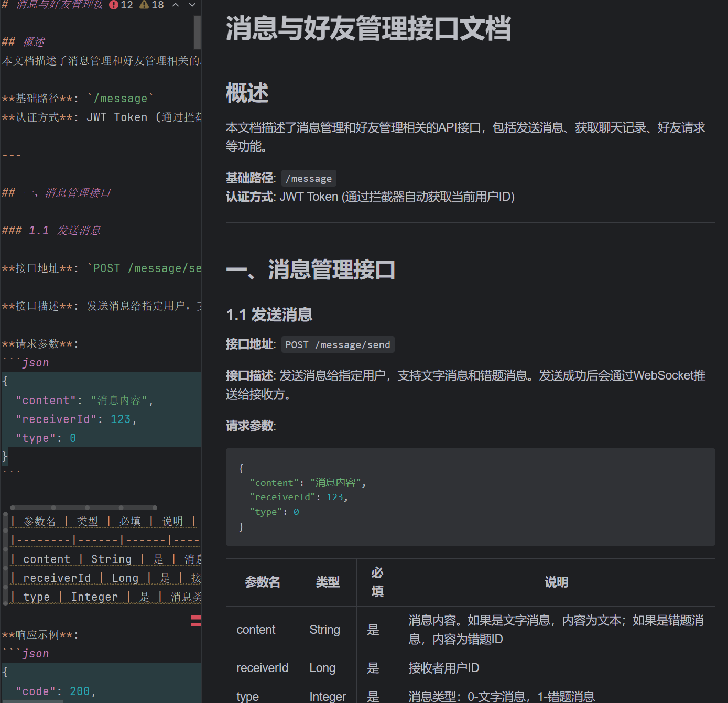Viewport: 728px width, 703px height.
Task: Select table column handle above 类型
Action: pyautogui.click(x=70, y=507)
